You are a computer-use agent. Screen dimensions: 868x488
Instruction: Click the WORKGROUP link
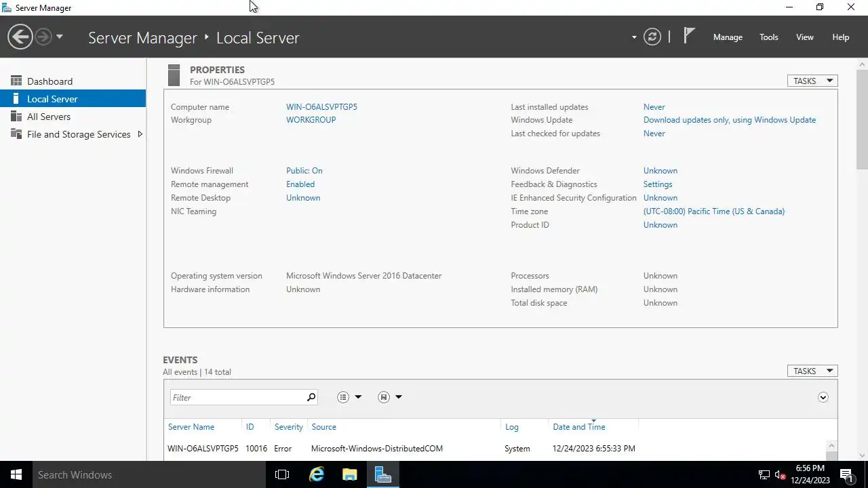[x=311, y=120]
